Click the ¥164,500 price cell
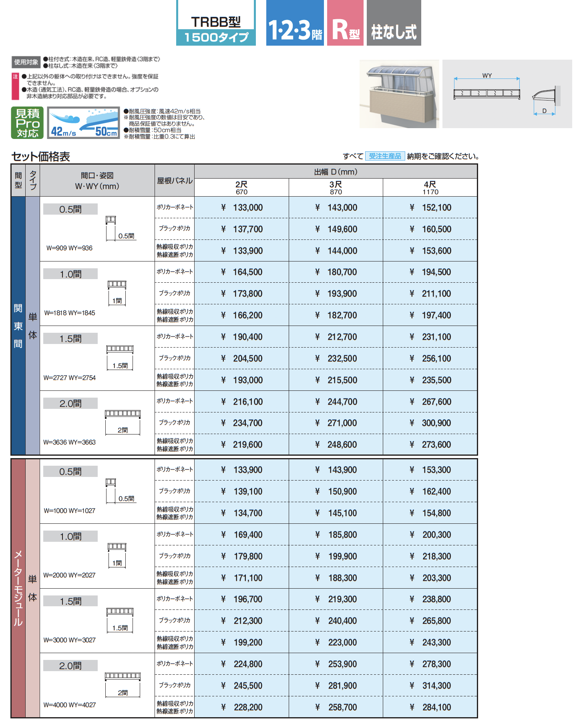Viewport: 583px width, 728px height. (x=241, y=272)
